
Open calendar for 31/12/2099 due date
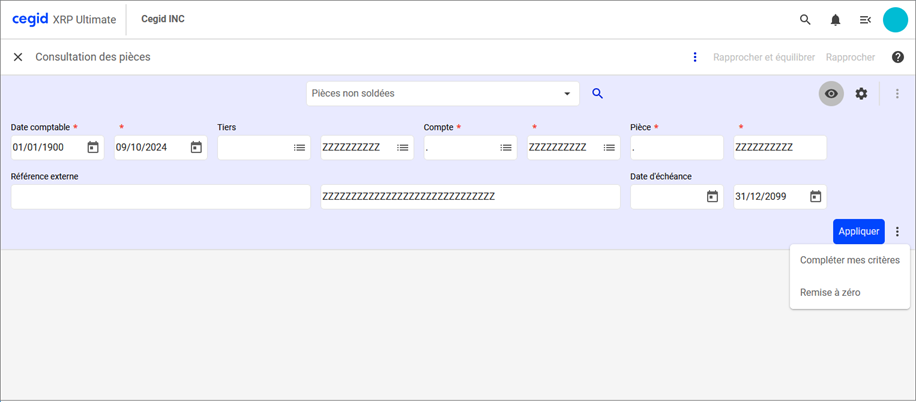point(815,197)
